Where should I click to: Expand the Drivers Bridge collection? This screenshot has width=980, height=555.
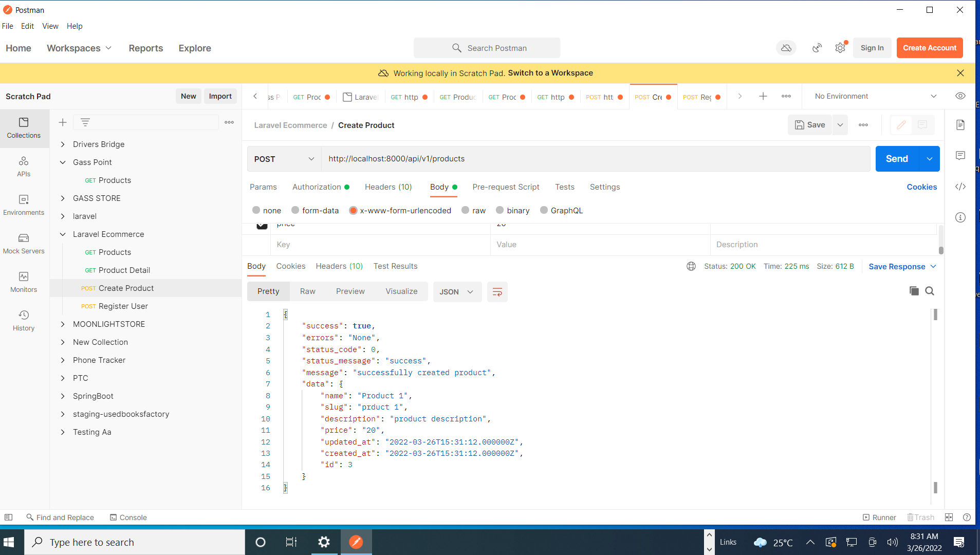[x=63, y=144]
